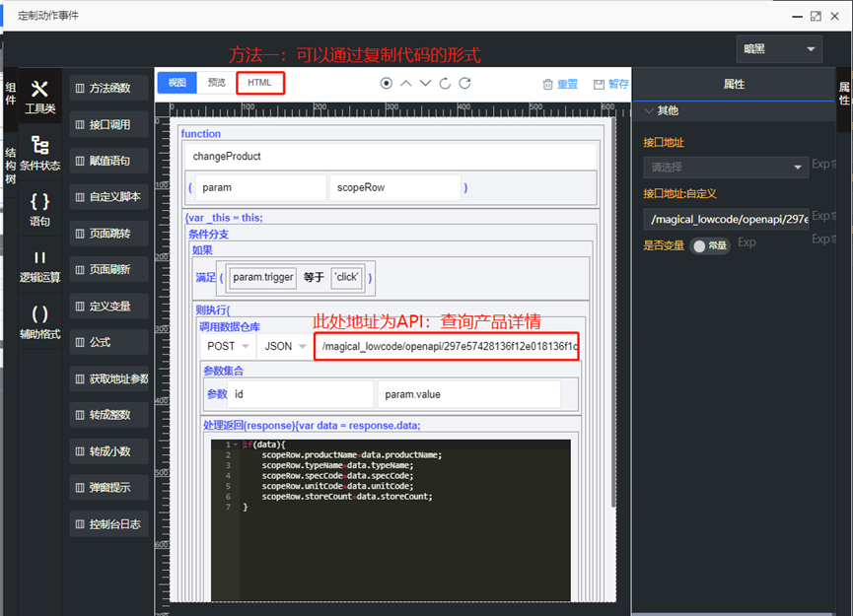Click the 等于 operator
The height and width of the screenshot is (616, 853).
pos(314,277)
